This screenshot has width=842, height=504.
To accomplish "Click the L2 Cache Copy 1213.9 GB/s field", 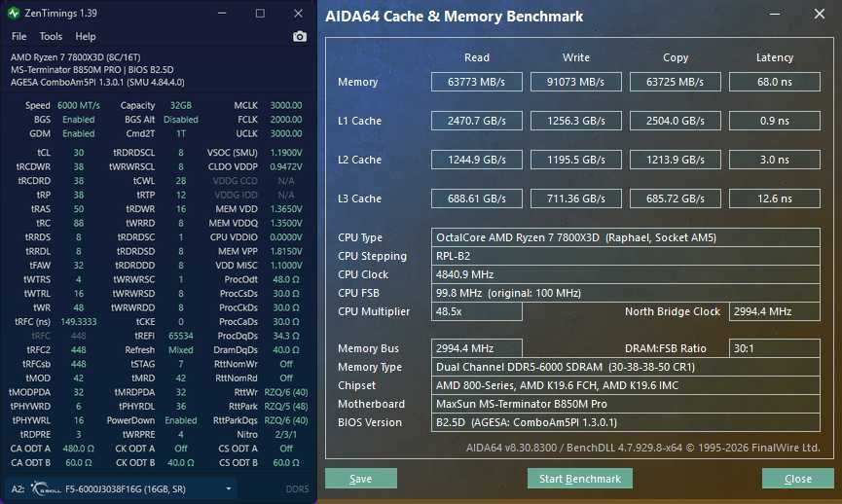I will (x=676, y=160).
